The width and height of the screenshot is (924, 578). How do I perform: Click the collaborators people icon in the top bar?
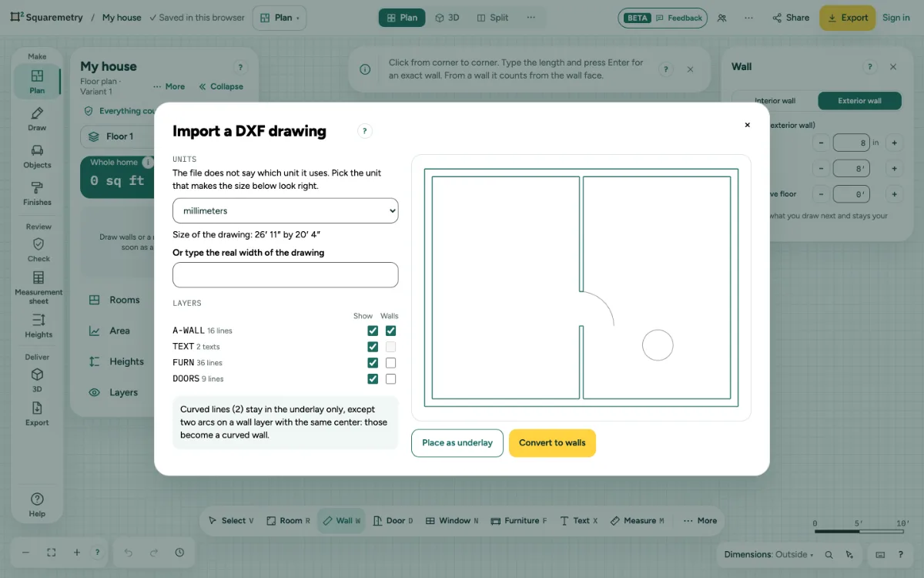(x=721, y=18)
